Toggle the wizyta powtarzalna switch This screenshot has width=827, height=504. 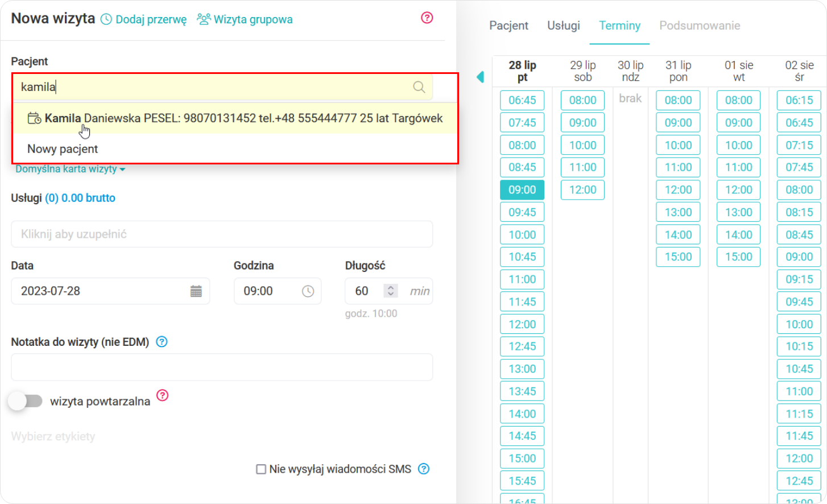pos(26,401)
